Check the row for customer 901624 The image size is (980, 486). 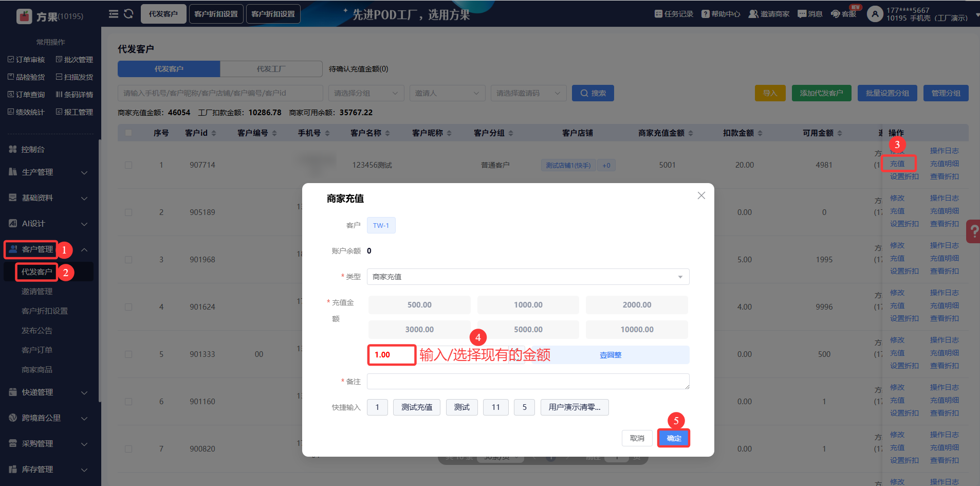coord(128,307)
